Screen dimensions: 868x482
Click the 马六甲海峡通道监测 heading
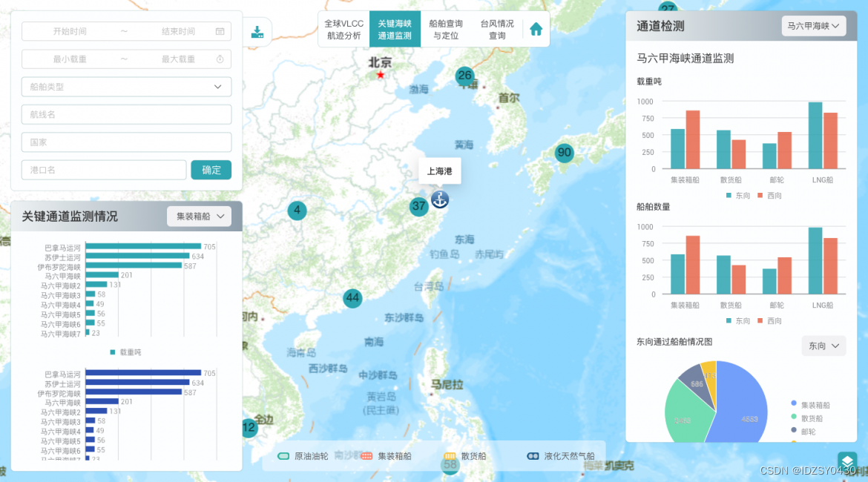pyautogui.click(x=685, y=58)
